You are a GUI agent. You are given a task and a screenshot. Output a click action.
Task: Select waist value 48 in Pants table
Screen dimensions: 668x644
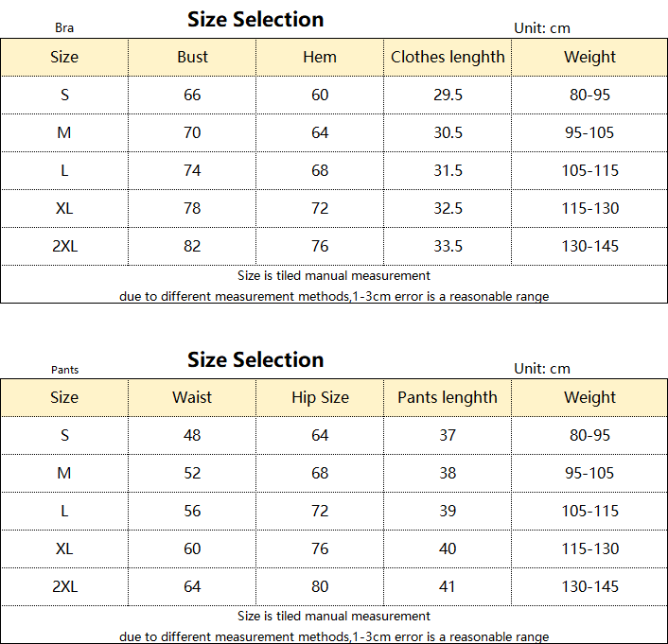point(192,435)
